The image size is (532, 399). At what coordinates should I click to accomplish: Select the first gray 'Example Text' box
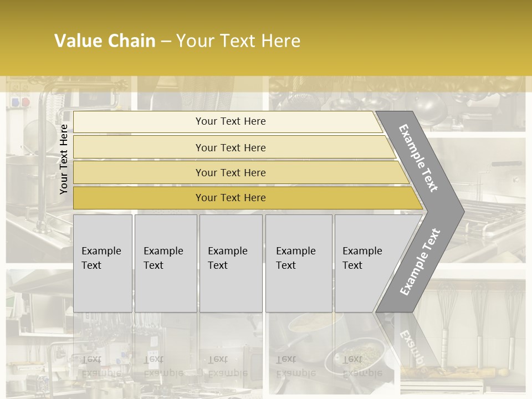coord(103,263)
